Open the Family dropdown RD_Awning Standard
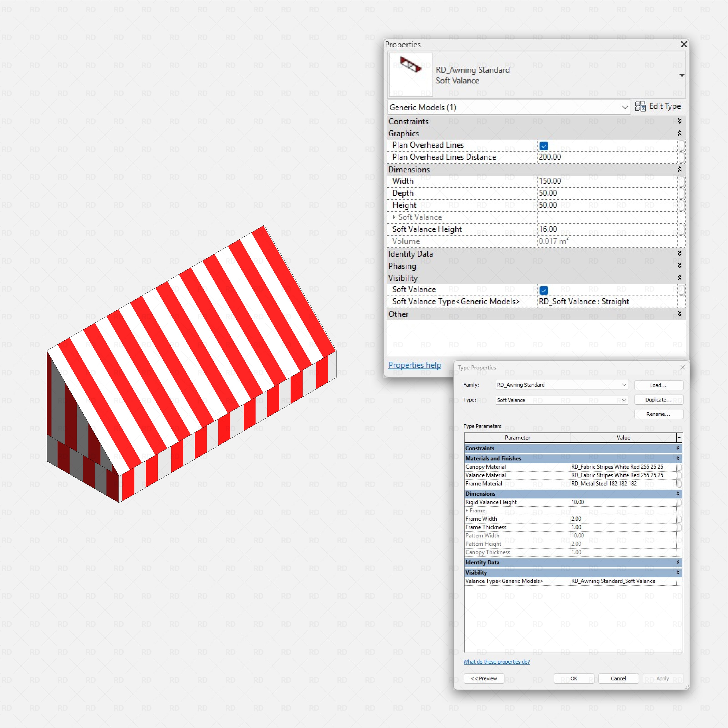This screenshot has width=728, height=728. tap(562, 385)
